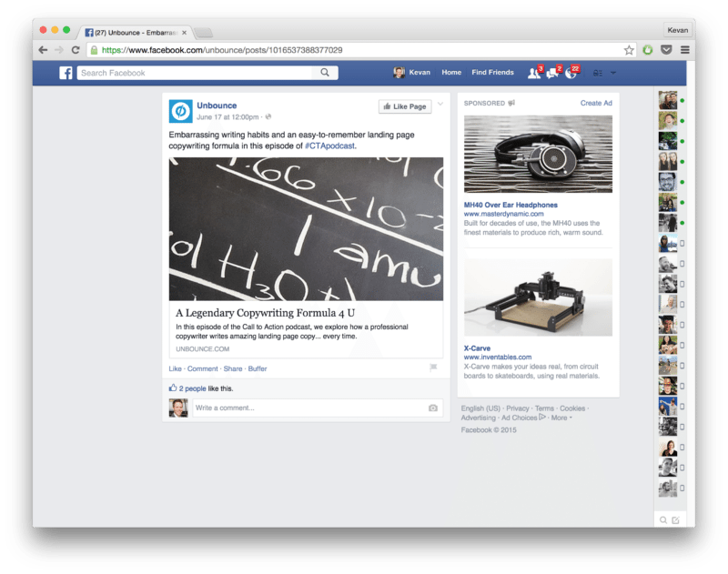Open the June 17 at 12:00pm timestamp
The width and height of the screenshot is (728, 574).
tap(227, 117)
